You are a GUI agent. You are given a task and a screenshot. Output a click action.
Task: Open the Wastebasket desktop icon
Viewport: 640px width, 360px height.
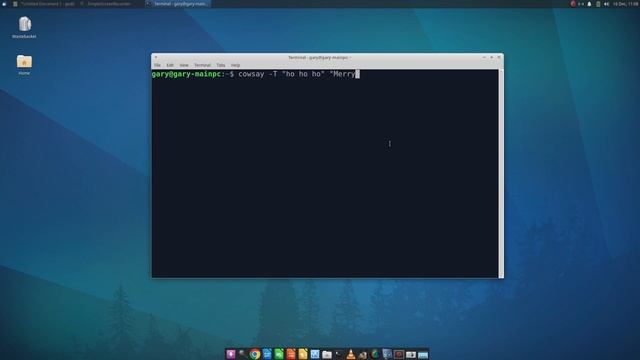[x=24, y=27]
